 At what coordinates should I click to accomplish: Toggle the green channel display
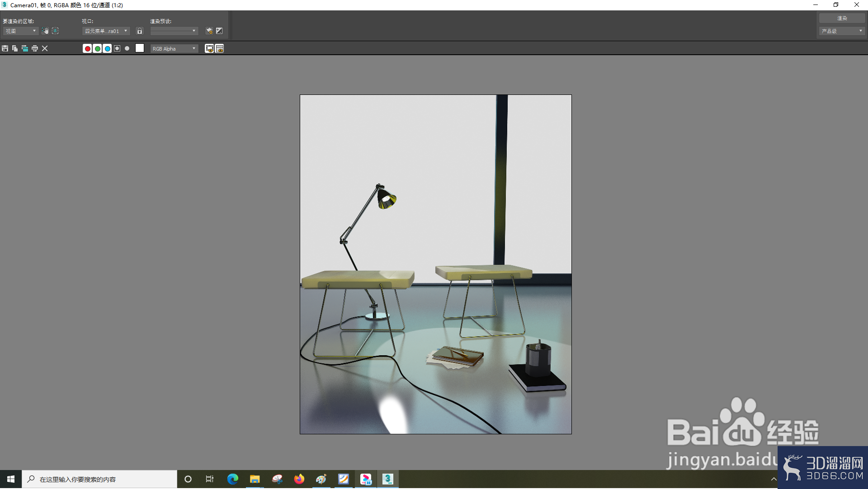(97, 49)
